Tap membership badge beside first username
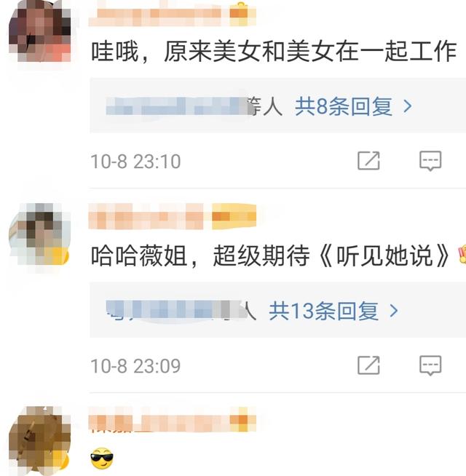The image size is (466, 476). (242, 13)
